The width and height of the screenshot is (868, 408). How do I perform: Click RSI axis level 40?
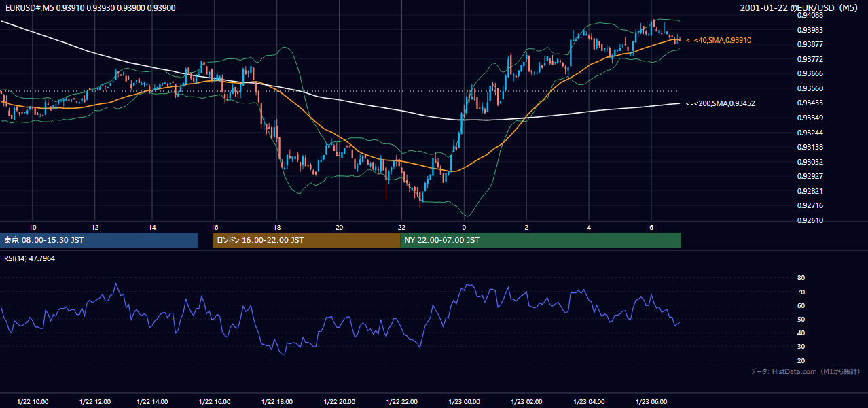tap(801, 333)
